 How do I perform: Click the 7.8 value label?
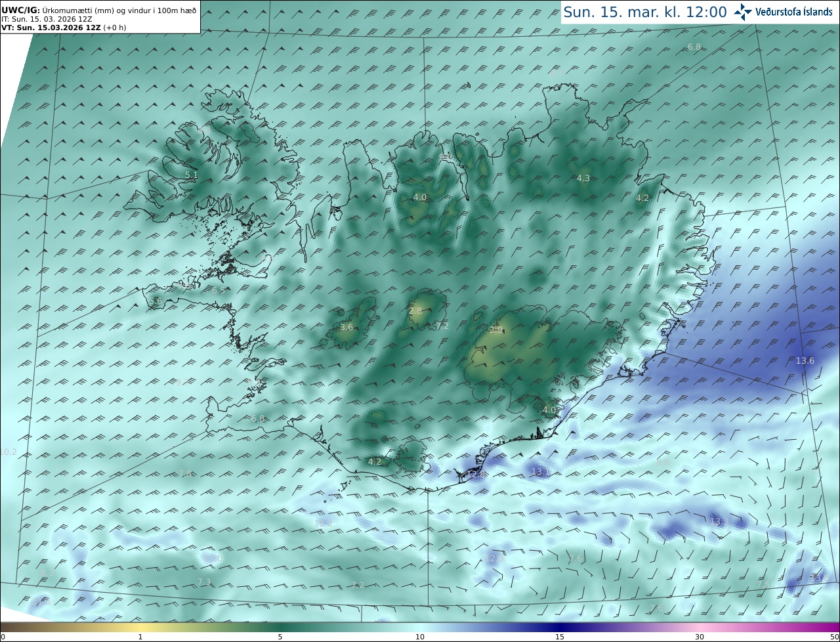click(x=184, y=474)
